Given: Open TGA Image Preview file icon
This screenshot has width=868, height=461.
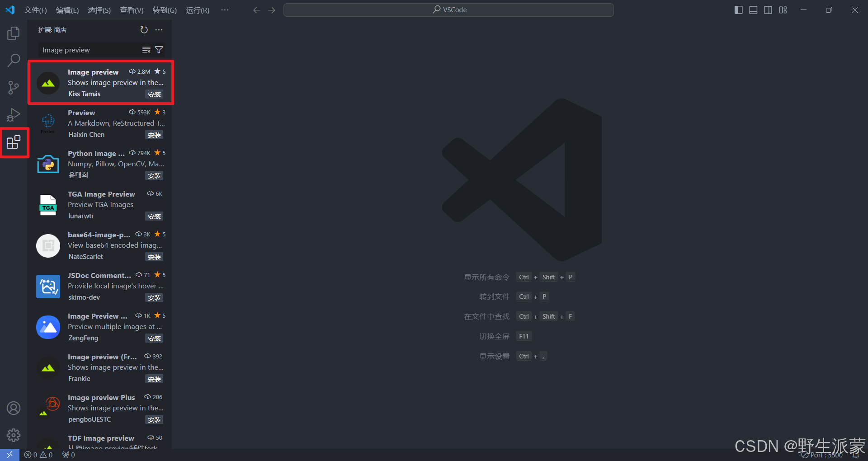Looking at the screenshot, I should tap(48, 205).
